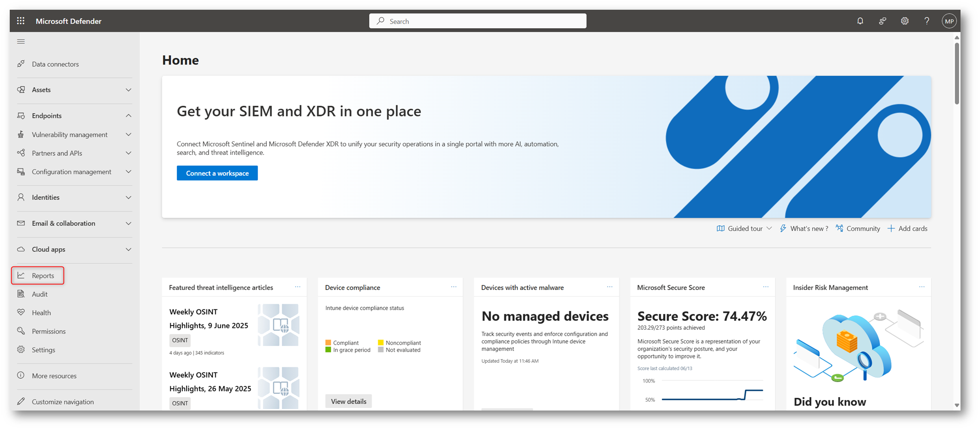Click the Reports chart icon

pyautogui.click(x=21, y=276)
